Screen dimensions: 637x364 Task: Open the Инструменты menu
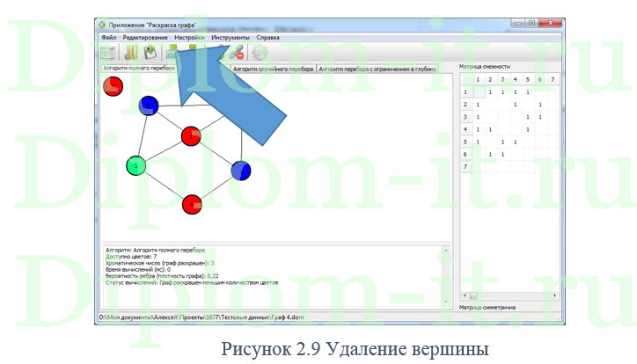tap(231, 38)
